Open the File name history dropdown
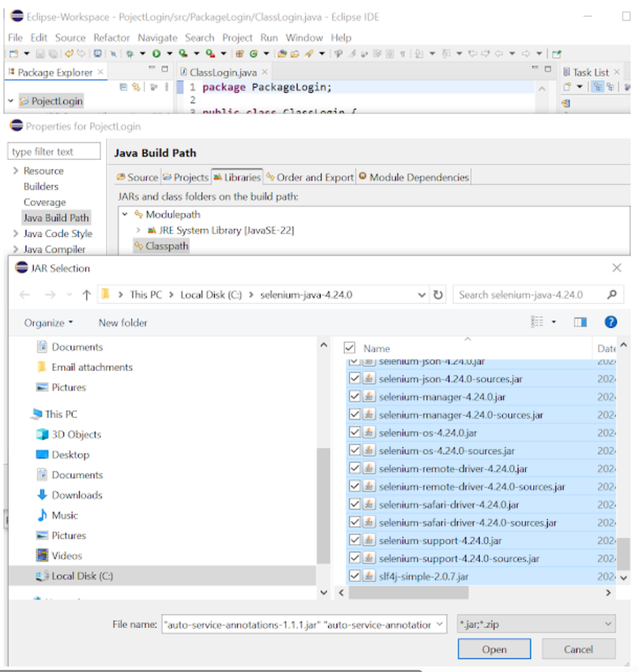The height and width of the screenshot is (672, 639). (x=440, y=624)
